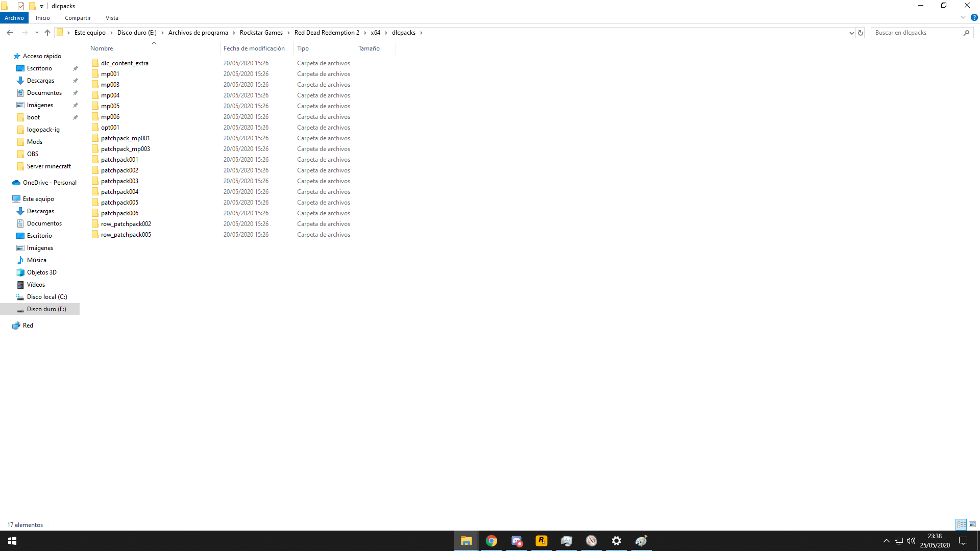Open OneDrive - Personal in sidebar
Image resolution: width=980 pixels, height=551 pixels.
tap(50, 183)
